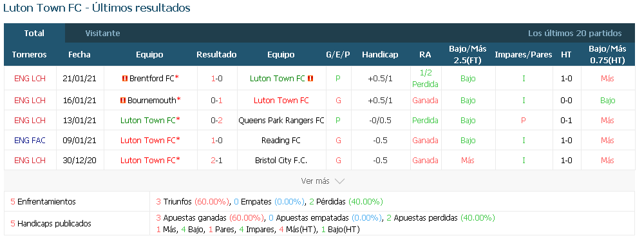
Task: Click the red card icon beside Brentford FC
Action: [125, 79]
